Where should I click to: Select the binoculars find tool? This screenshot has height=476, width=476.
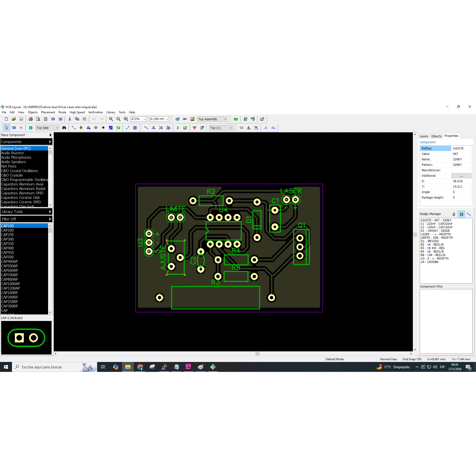pos(64,128)
